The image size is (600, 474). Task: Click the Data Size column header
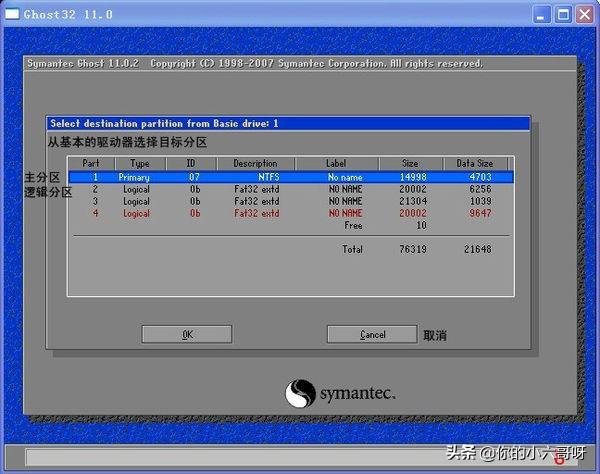[474, 163]
